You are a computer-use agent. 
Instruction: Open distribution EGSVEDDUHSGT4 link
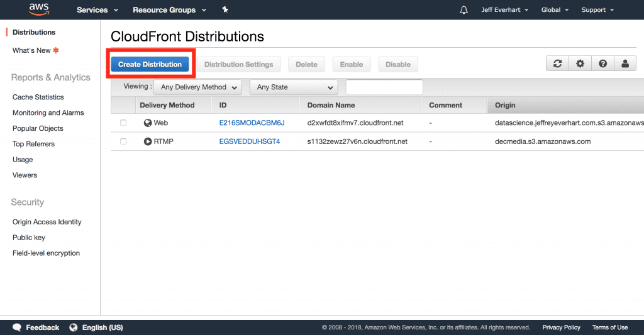click(x=249, y=141)
